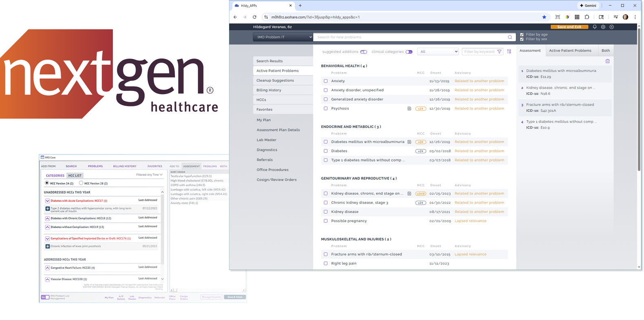The width and height of the screenshot is (644, 320).
Task: Open a new browser tab
Action: pos(300,6)
